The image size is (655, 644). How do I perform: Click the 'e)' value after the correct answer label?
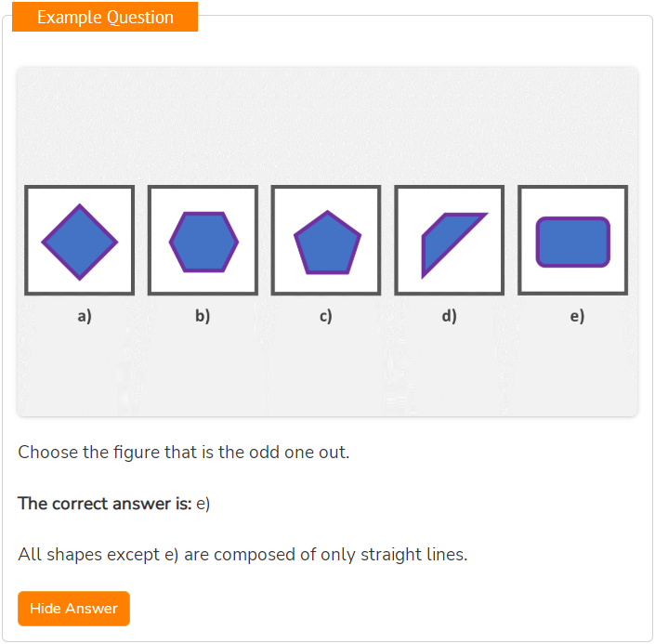203,504
